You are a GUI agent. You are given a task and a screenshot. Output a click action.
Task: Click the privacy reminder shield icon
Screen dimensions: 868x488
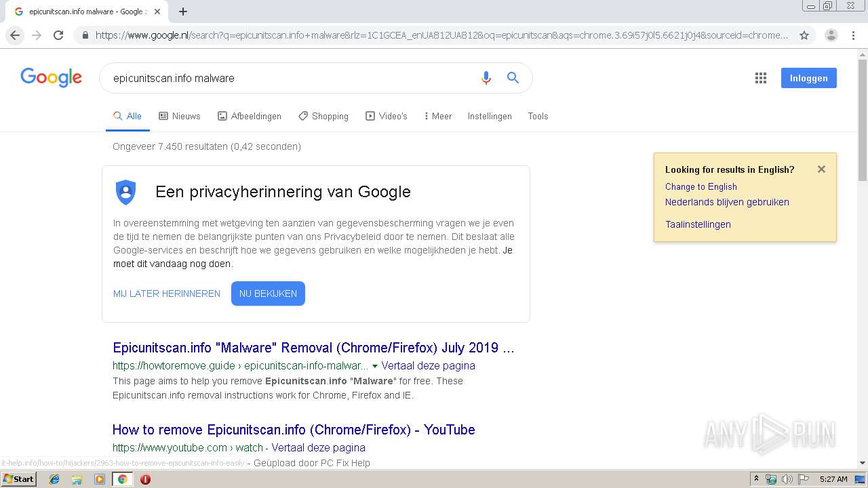[125, 192]
